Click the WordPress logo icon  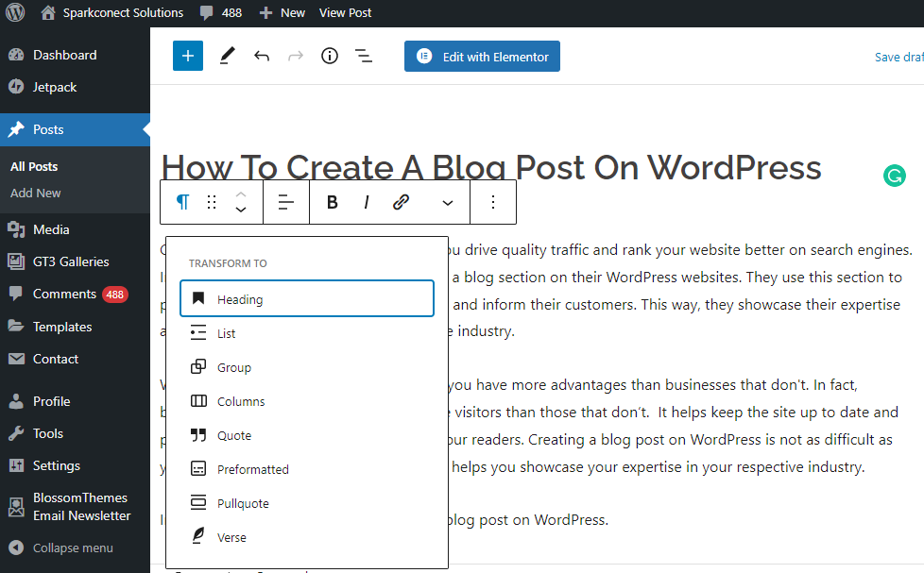tap(15, 12)
